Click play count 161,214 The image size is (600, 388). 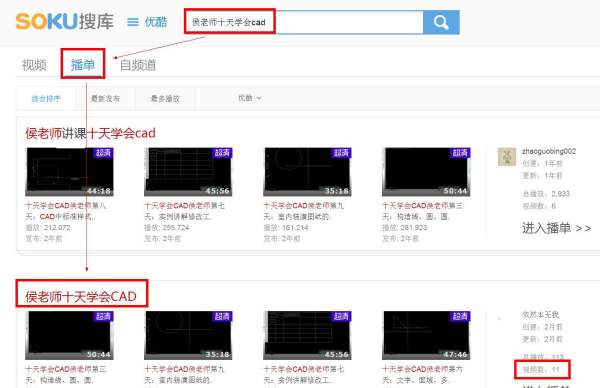tap(286, 227)
